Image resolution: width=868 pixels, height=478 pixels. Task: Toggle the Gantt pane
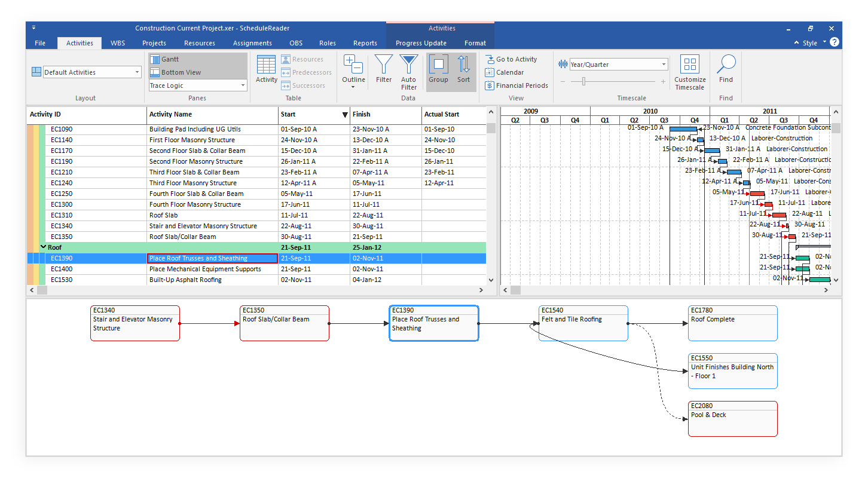coord(198,59)
